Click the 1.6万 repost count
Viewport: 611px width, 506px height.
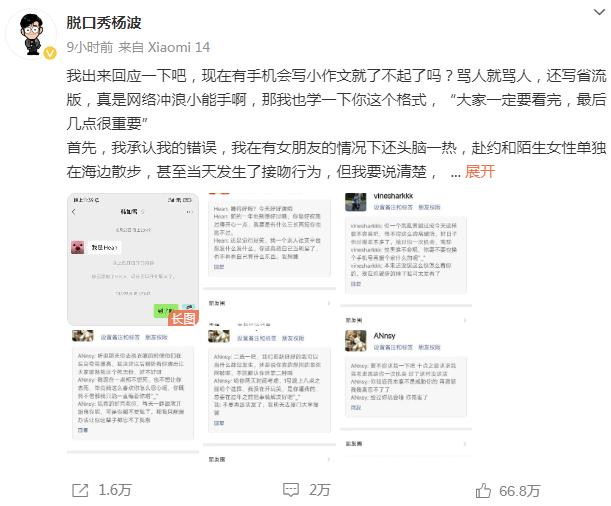pos(115,490)
